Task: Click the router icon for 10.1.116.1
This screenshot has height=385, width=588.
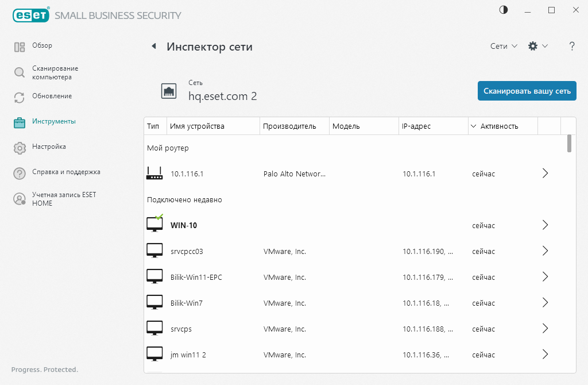Action: coord(154,172)
